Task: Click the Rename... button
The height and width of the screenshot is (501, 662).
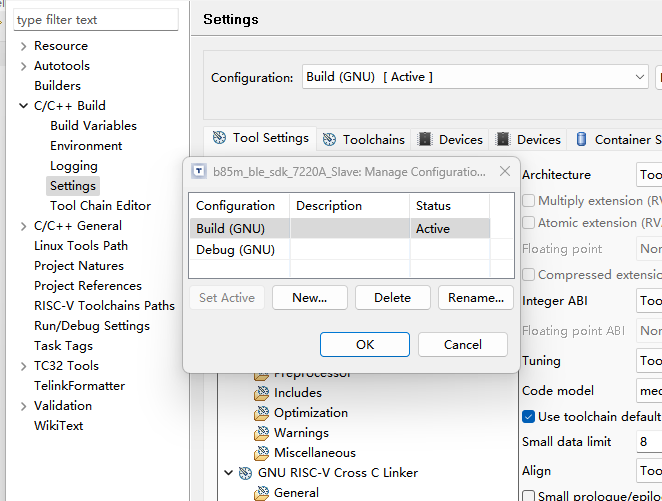Action: pos(476,298)
